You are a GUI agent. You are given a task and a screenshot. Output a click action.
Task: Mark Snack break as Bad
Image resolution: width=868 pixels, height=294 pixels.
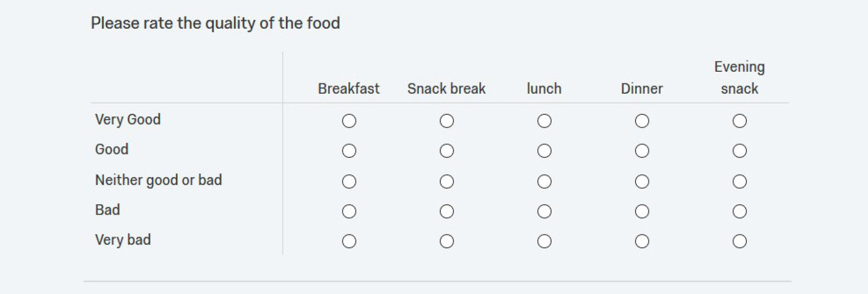[447, 212]
